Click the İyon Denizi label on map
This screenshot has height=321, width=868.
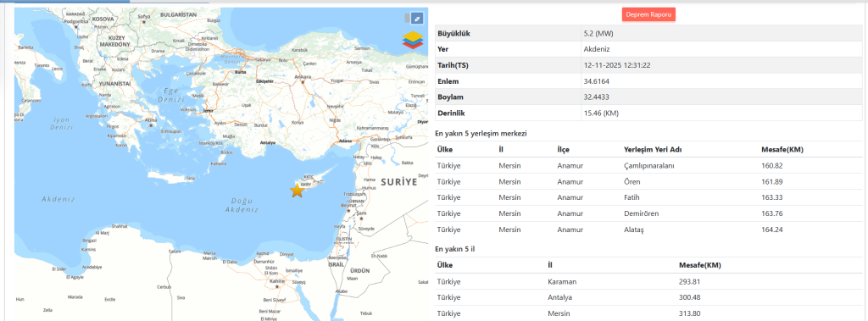(x=61, y=123)
